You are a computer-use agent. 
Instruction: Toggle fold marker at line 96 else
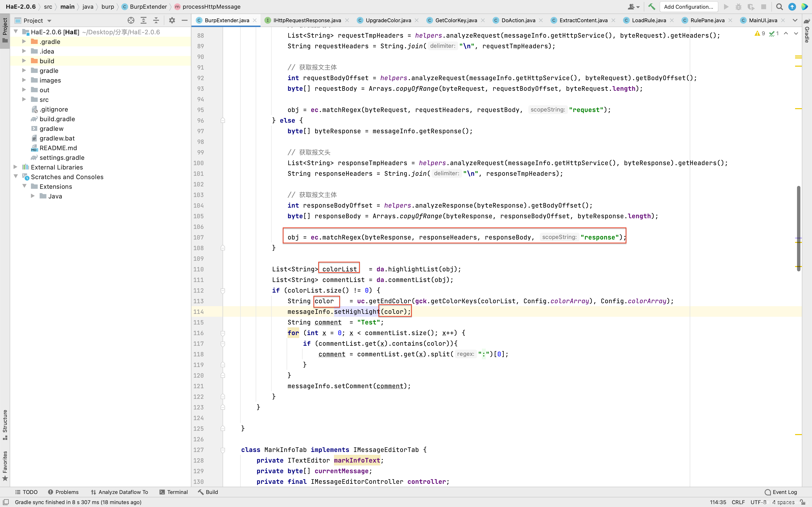pyautogui.click(x=223, y=120)
